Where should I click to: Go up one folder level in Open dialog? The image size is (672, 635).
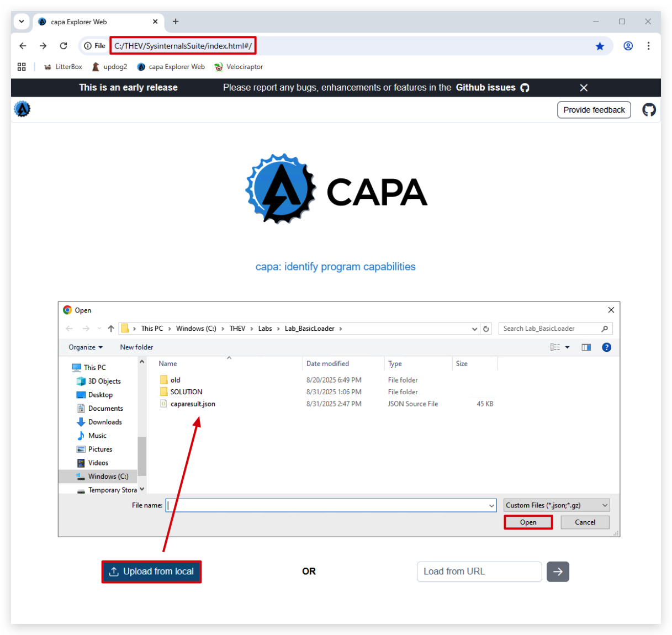click(x=111, y=329)
